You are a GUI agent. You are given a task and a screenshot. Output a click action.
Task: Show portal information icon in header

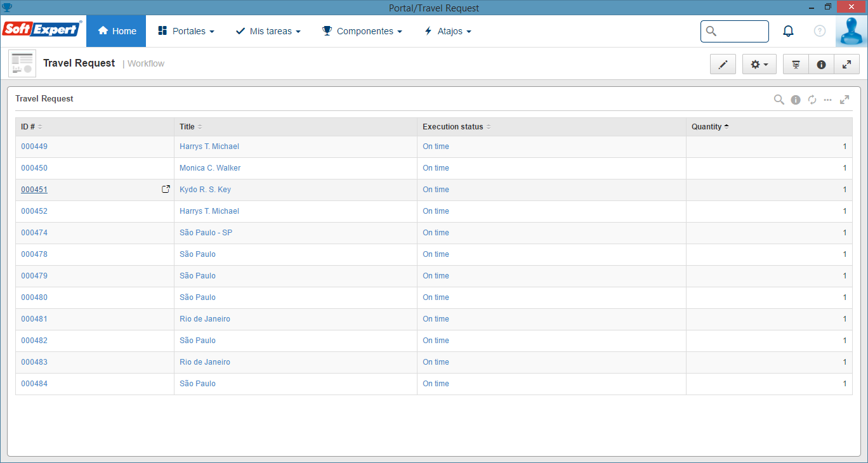(x=821, y=64)
